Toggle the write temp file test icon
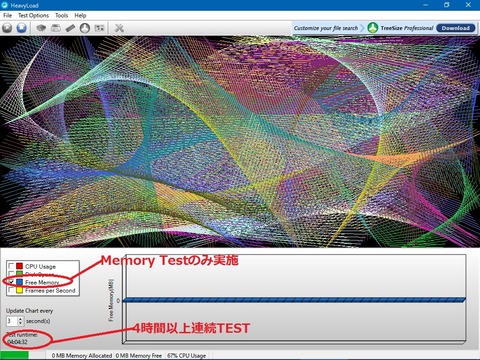Viewport: 480px width, 360px height. tap(56, 28)
